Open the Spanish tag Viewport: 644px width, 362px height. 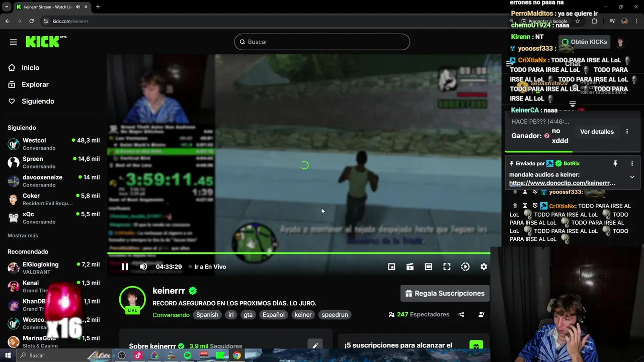(207, 315)
